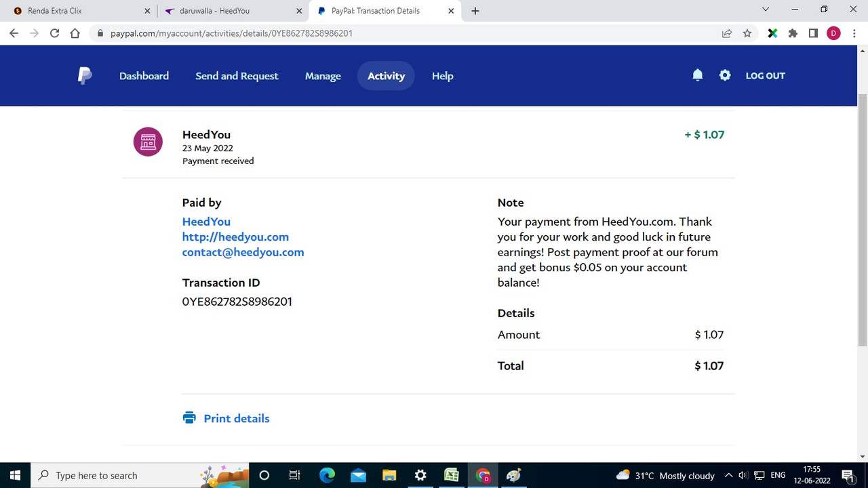Image resolution: width=868 pixels, height=488 pixels.
Task: Click the contact@heedyou.com email link
Action: coord(243,252)
